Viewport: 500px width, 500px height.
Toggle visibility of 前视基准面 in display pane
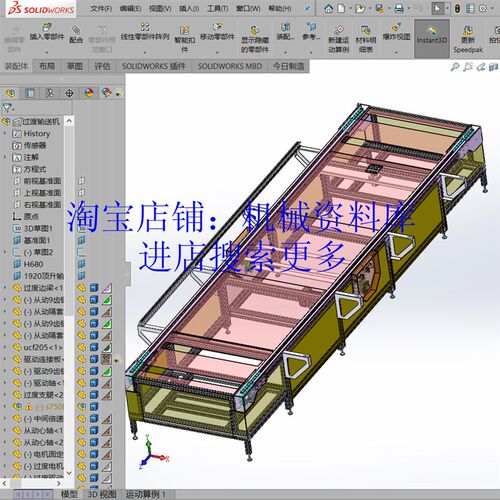point(81,181)
